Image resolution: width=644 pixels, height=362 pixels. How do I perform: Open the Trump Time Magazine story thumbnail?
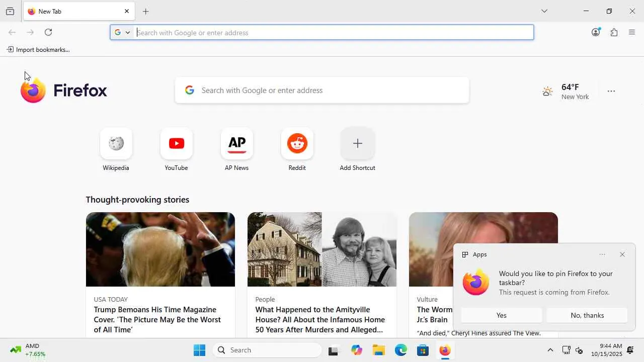point(160,249)
